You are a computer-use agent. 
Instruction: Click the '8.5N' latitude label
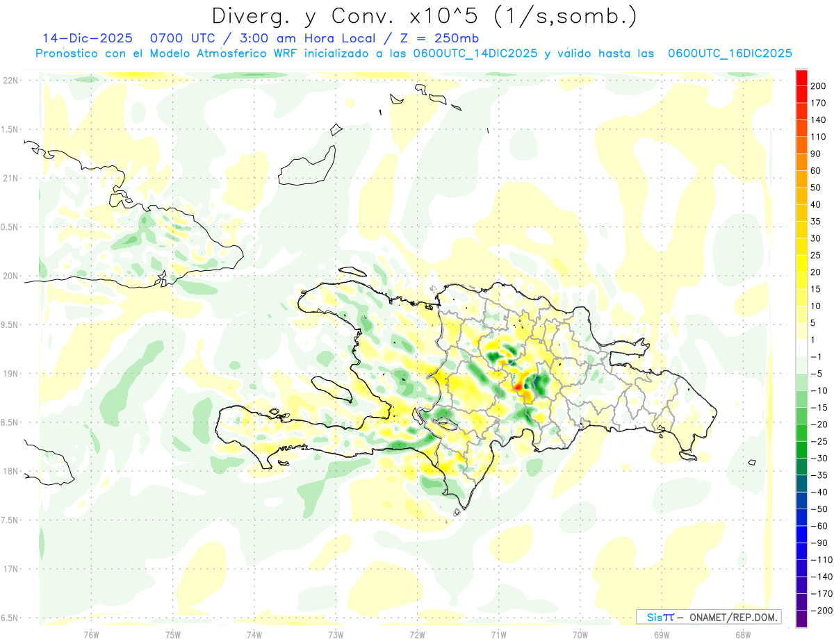point(8,422)
